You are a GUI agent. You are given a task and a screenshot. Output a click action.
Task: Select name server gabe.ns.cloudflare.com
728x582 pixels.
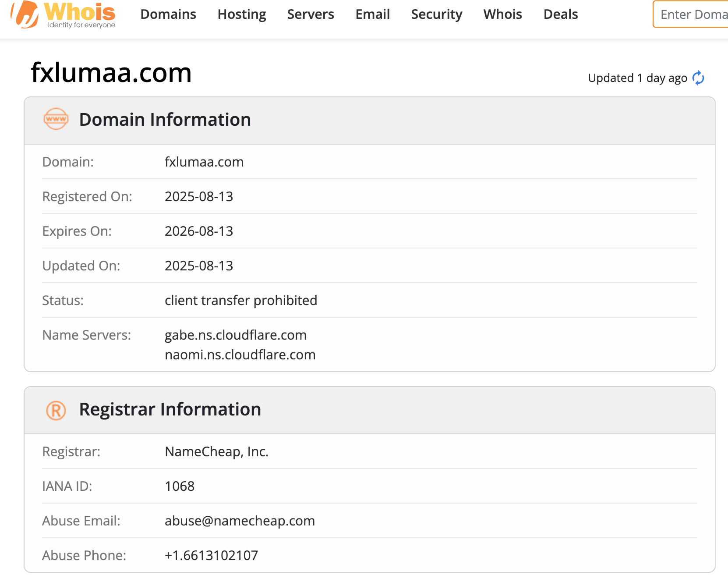pos(236,335)
